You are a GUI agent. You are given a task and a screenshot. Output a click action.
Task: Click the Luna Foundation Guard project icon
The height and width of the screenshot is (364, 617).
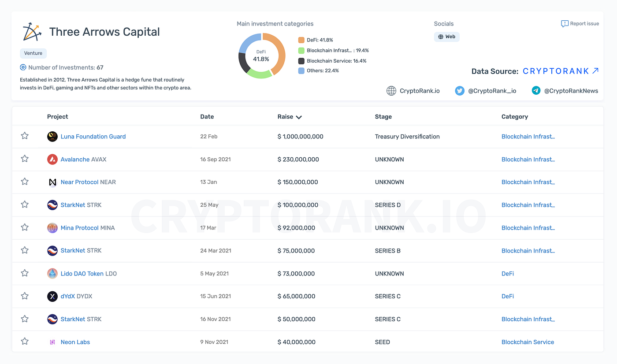pyautogui.click(x=52, y=137)
